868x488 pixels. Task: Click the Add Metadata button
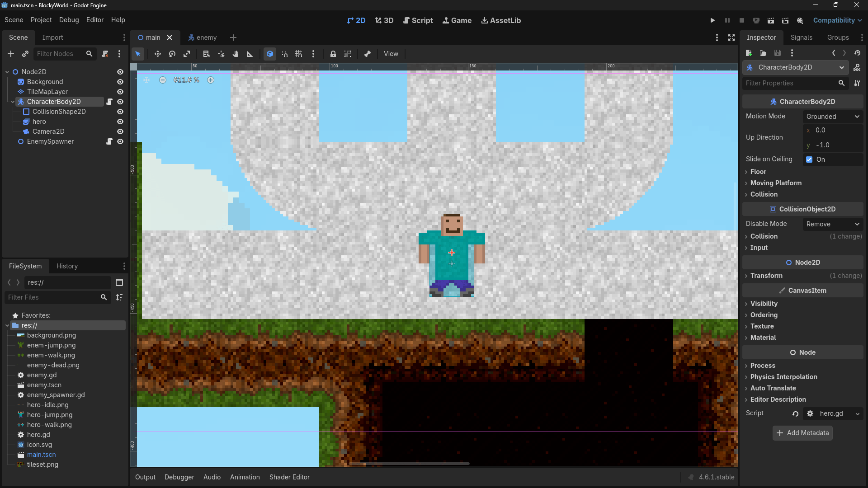pyautogui.click(x=802, y=433)
